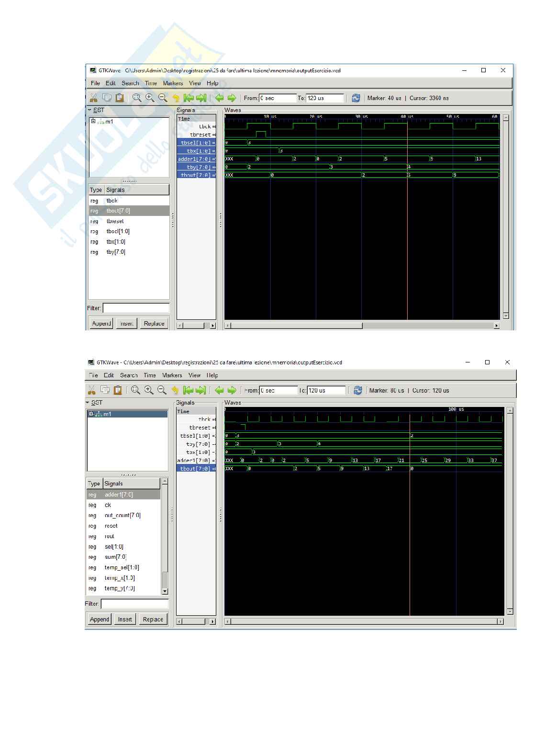Click the Append button in upper window
The height and width of the screenshot is (756, 534).
(101, 324)
